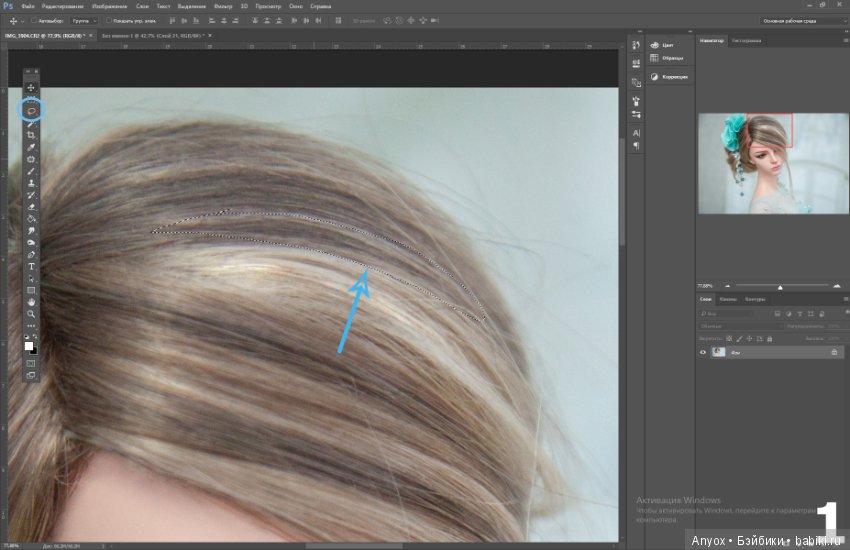Image resolution: width=850 pixels, height=550 pixels.
Task: Select the Eraser tool
Action: point(31,207)
